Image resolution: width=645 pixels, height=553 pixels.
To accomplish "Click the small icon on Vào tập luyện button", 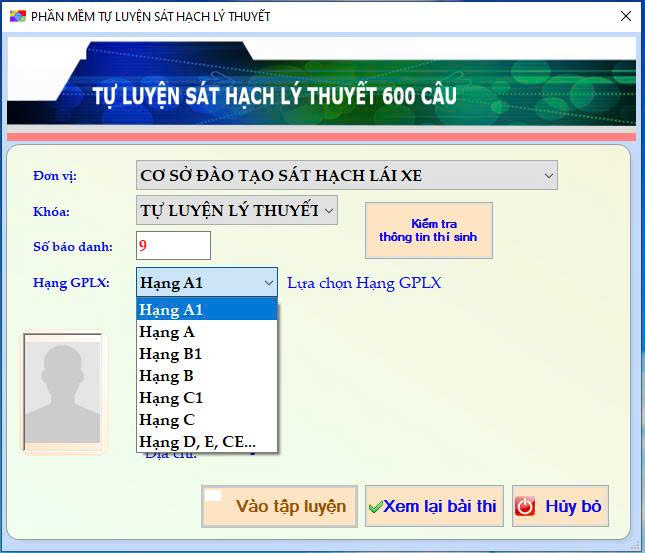I will click(213, 495).
